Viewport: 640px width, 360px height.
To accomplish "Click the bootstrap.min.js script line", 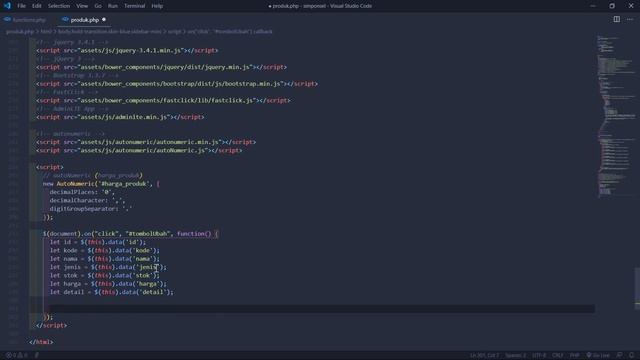I will click(x=177, y=84).
